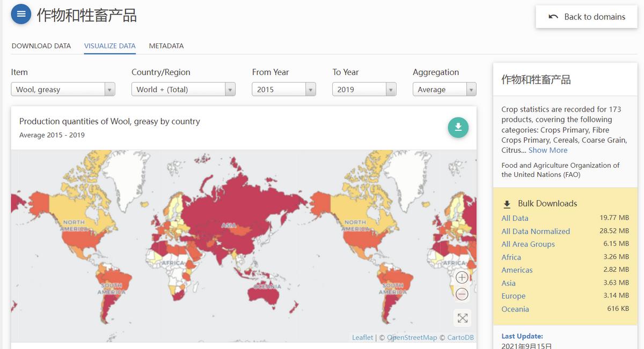Click the Bulk Downloads download icon
This screenshot has height=349, width=644.
pos(507,204)
